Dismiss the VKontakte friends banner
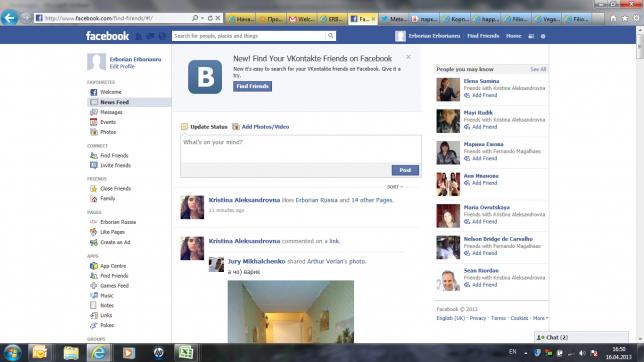The width and height of the screenshot is (644, 362). pyautogui.click(x=408, y=57)
